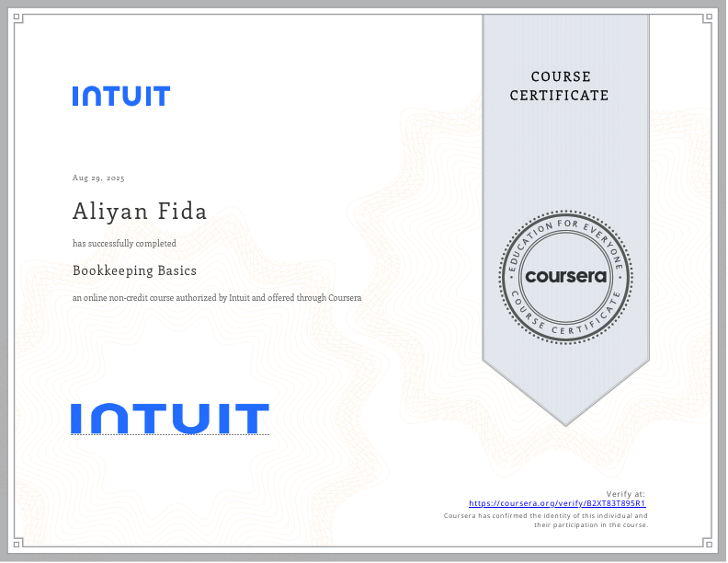Click the course title Bookkeeping Basics
This screenshot has width=728, height=563.
(134, 270)
